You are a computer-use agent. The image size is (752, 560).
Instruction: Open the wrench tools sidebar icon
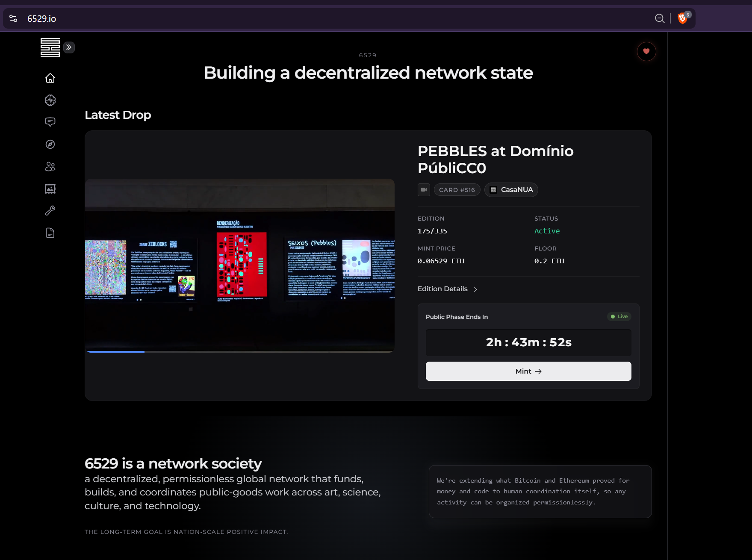(x=50, y=211)
